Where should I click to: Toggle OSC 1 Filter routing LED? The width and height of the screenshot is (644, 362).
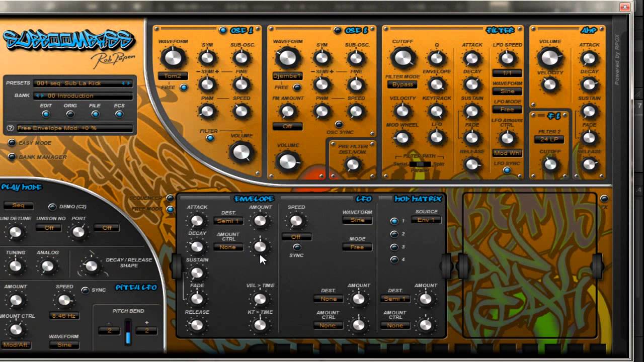click(210, 138)
